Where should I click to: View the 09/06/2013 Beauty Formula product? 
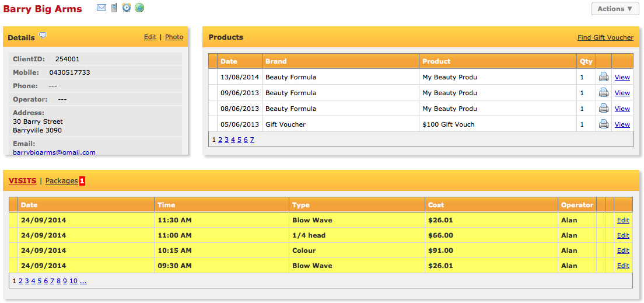coord(622,93)
